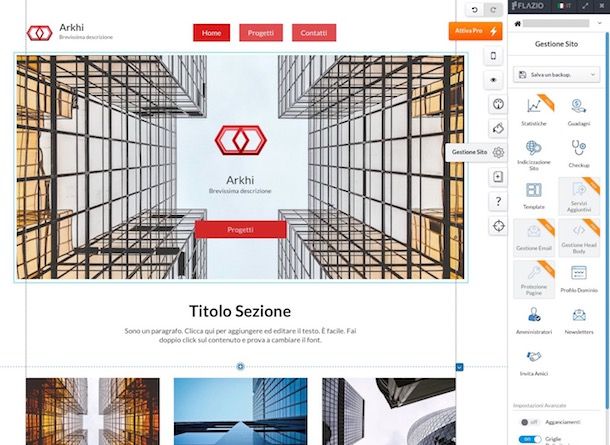The width and height of the screenshot is (610, 445).
Task: Select the Contatti menu item
Action: coord(314,33)
